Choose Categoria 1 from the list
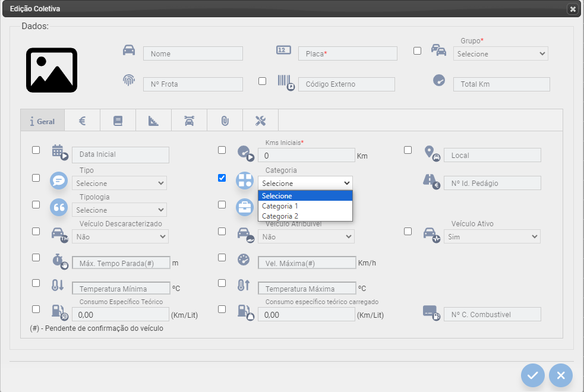584x392 pixels. click(x=305, y=206)
